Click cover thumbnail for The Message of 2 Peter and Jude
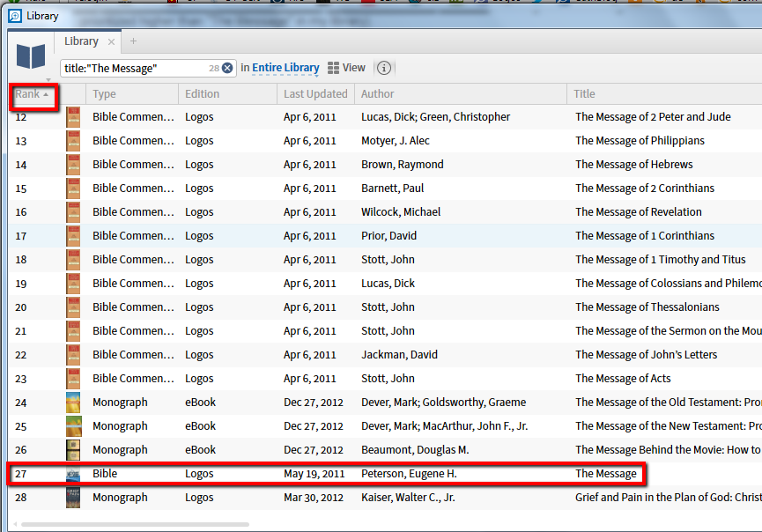The image size is (762, 532). 73,117
